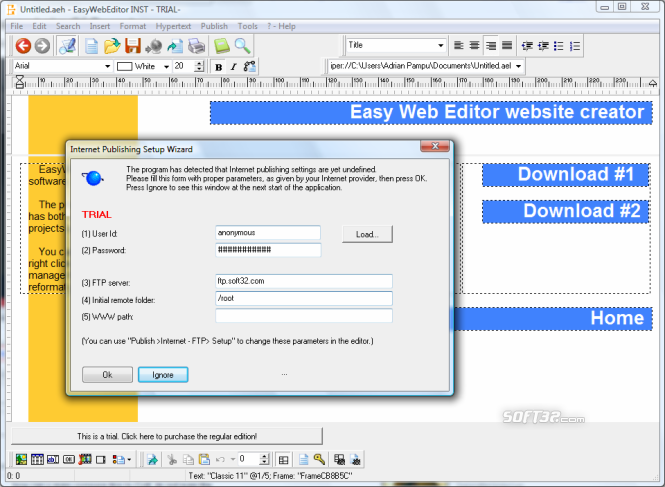The width and height of the screenshot is (665, 487).
Task: Open the White color dropdown
Action: 166,67
